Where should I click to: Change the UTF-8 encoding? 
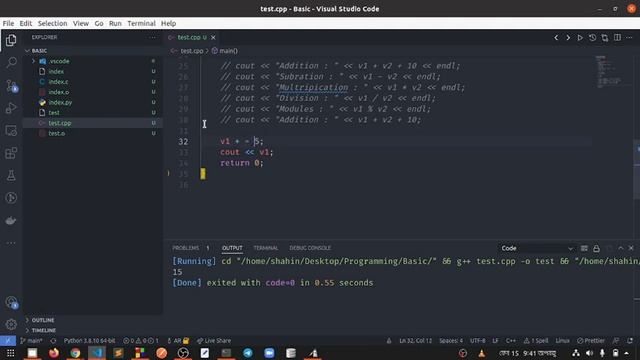click(x=477, y=340)
